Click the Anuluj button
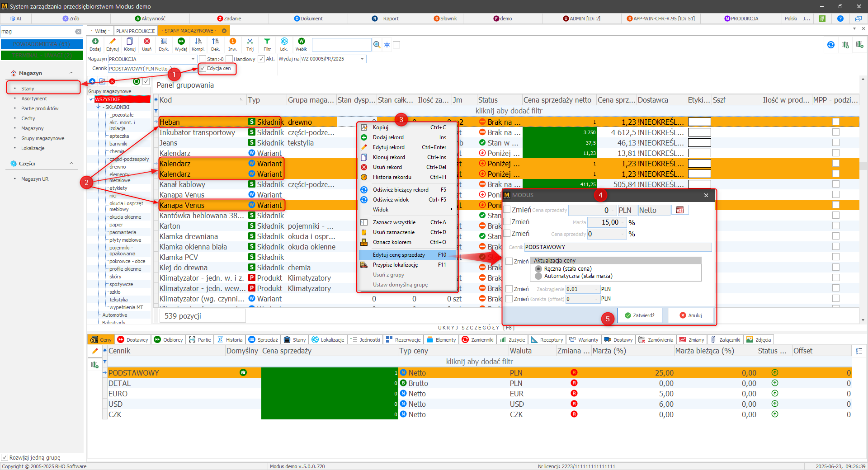 [690, 315]
